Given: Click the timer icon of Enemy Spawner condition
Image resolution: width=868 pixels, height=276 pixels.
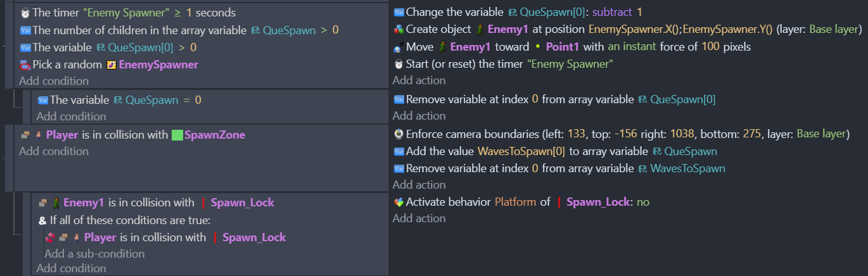Looking at the screenshot, I should point(25,13).
